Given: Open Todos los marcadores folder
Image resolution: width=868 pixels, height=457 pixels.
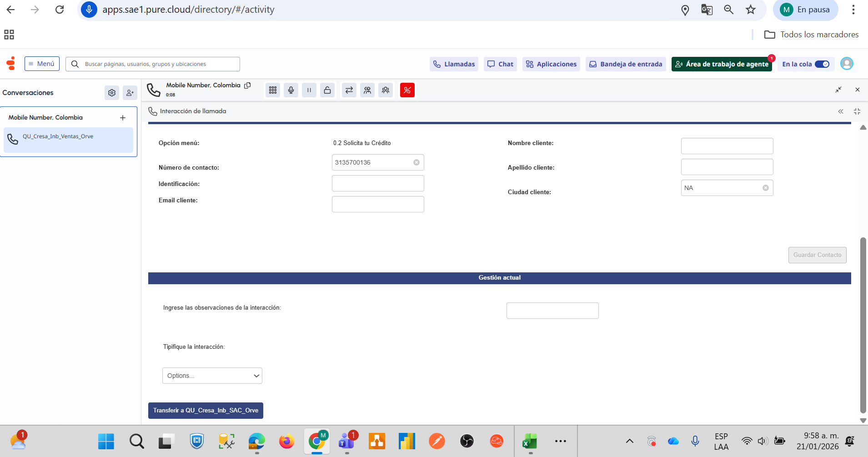Looking at the screenshot, I should pos(812,35).
